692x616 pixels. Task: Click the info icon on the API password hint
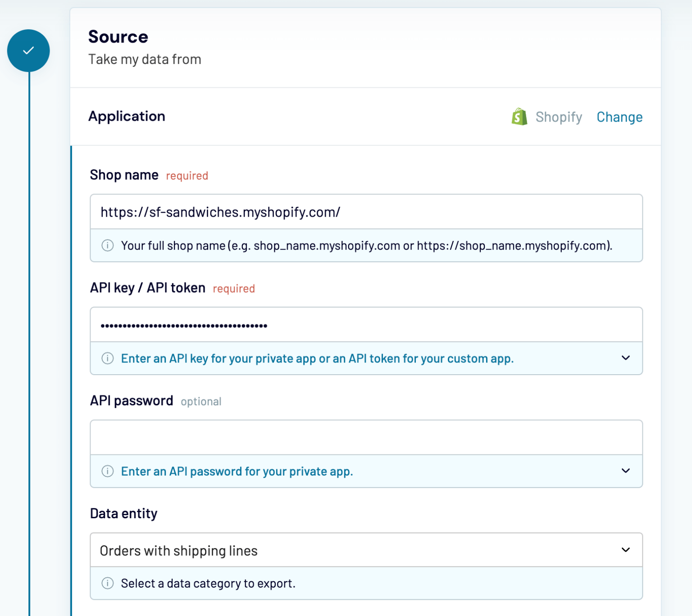coord(107,471)
